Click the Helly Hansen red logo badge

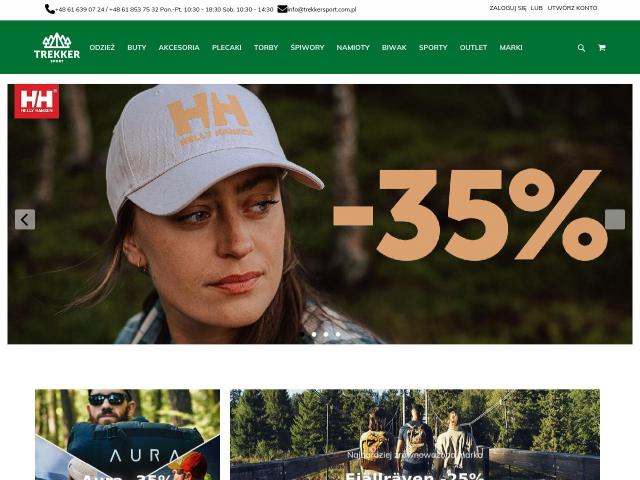37,102
